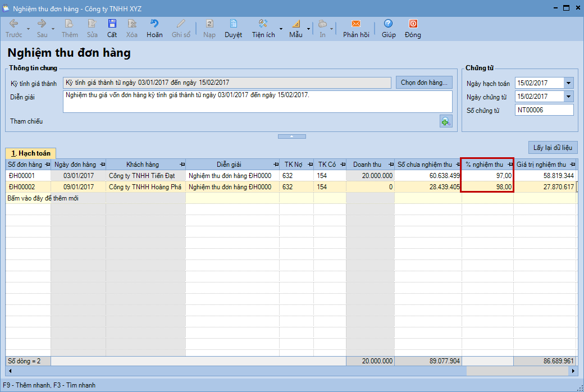The height and width of the screenshot is (392, 584).
Task: Click the Cất save icon
Action: (112, 28)
